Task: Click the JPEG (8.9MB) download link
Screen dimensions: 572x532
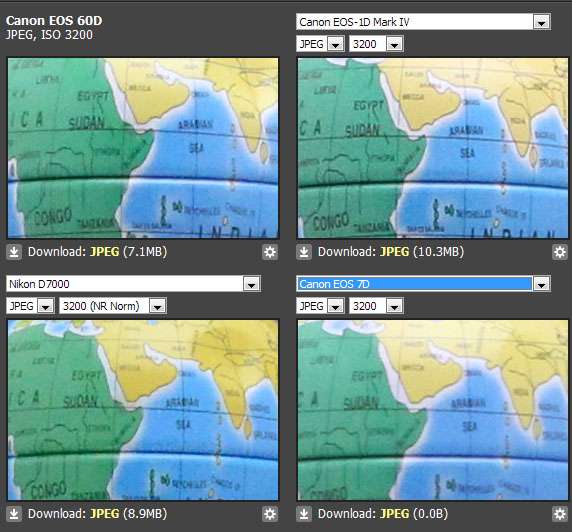Action: [x=128, y=513]
